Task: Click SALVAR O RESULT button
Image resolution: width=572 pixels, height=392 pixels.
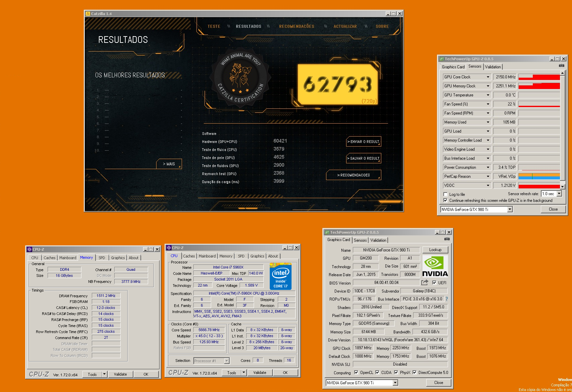Action: [x=364, y=158]
